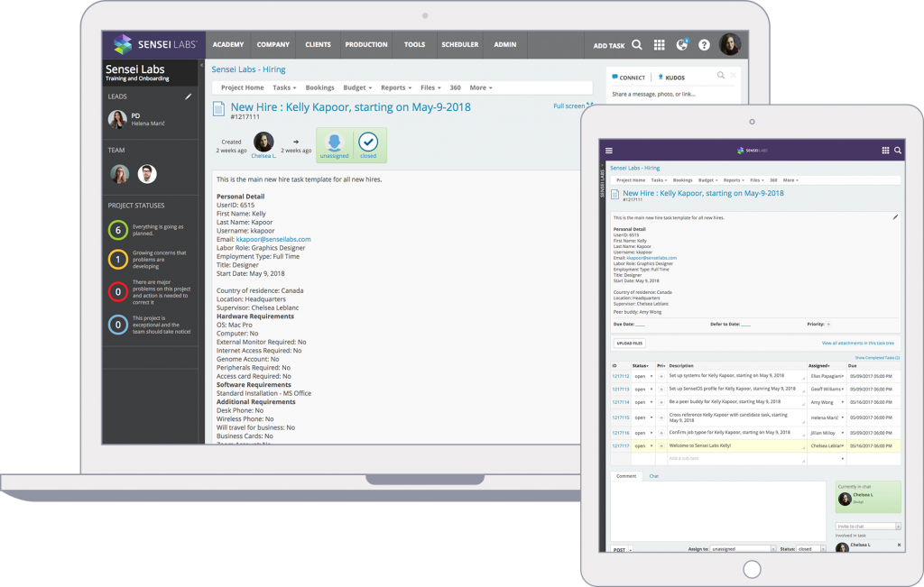Image resolution: width=924 pixels, height=587 pixels.
Task: Open the SCHEDULER menu
Action: coord(459,45)
